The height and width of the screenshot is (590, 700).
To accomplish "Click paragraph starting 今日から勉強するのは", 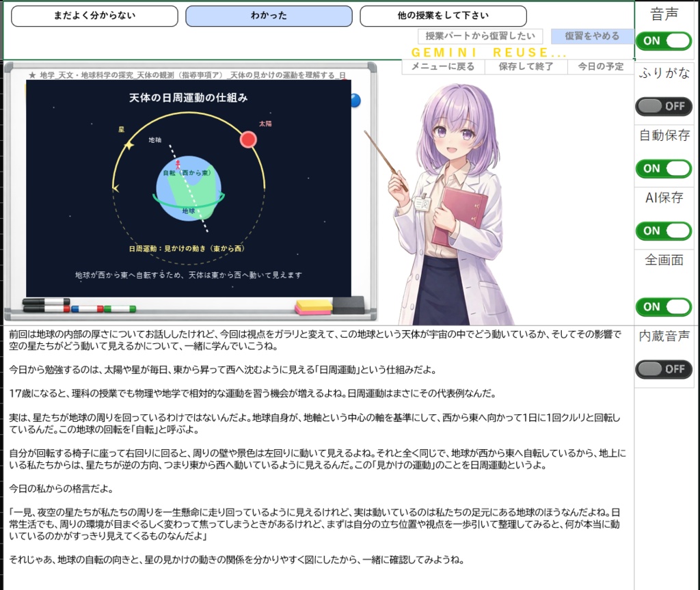I will pos(223,370).
